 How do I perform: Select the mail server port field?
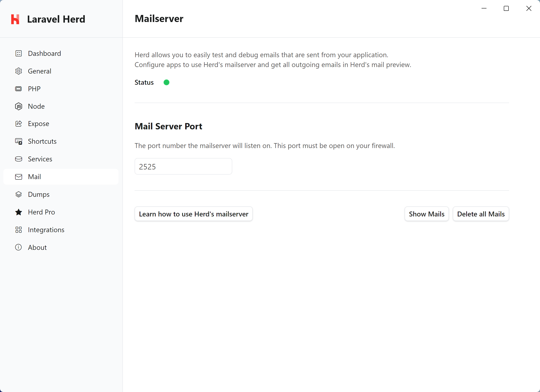pyautogui.click(x=183, y=166)
